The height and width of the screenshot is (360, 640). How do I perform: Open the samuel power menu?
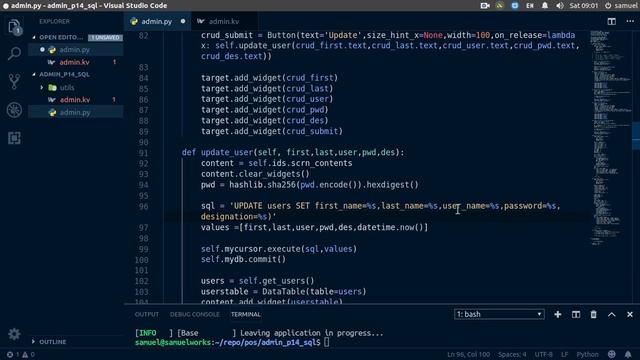tap(621, 6)
